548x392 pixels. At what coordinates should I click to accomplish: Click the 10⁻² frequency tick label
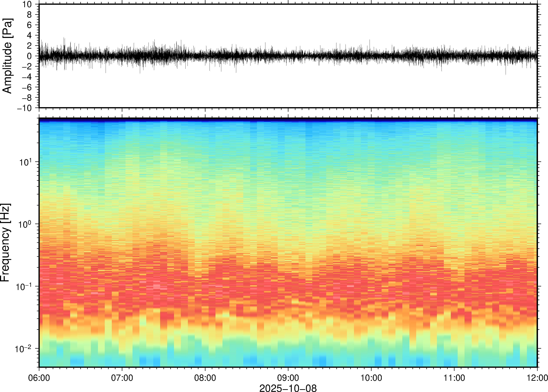pyautogui.click(x=23, y=349)
